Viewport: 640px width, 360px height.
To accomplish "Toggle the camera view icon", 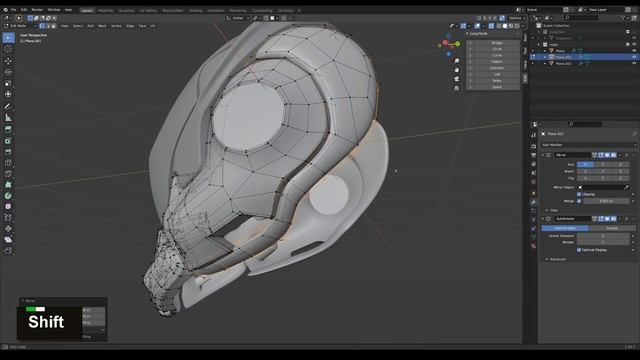I will tap(457, 79).
